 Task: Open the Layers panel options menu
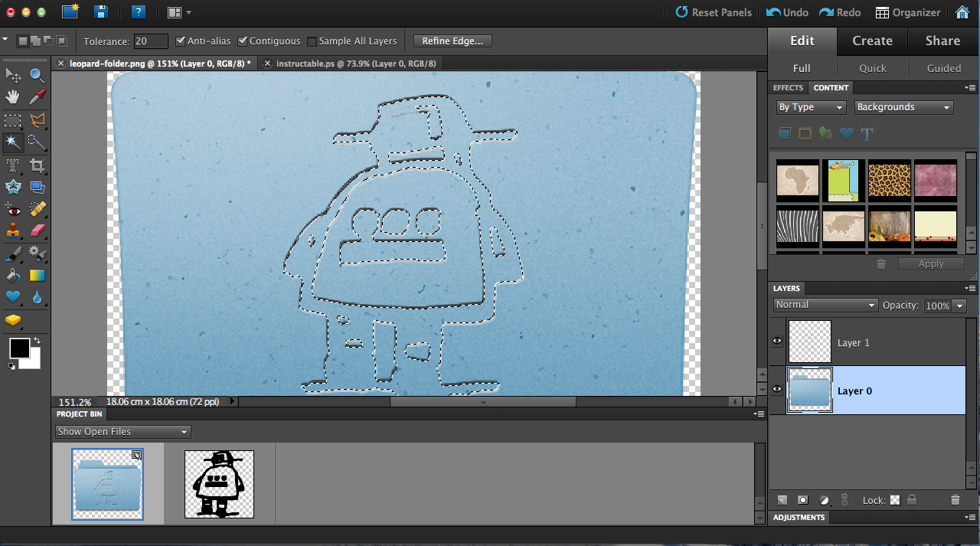(x=971, y=289)
